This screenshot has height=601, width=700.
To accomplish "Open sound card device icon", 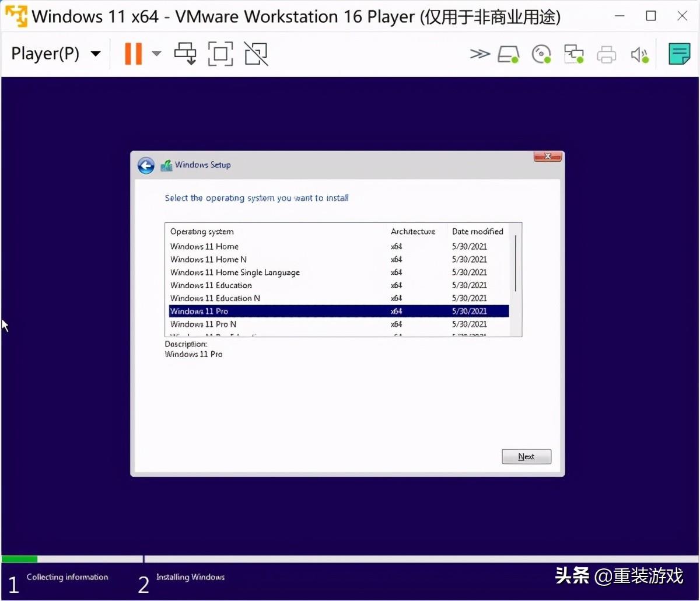I will click(x=640, y=55).
